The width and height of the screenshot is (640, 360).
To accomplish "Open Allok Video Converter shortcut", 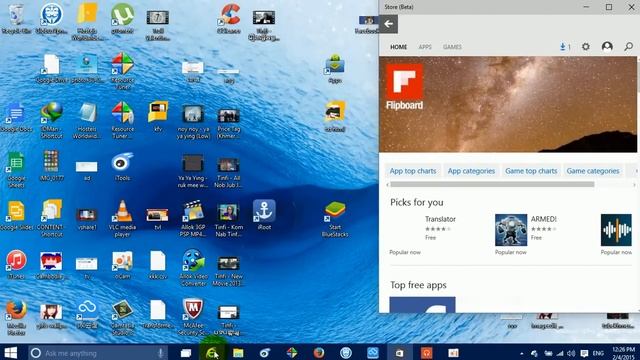I will point(193,267).
